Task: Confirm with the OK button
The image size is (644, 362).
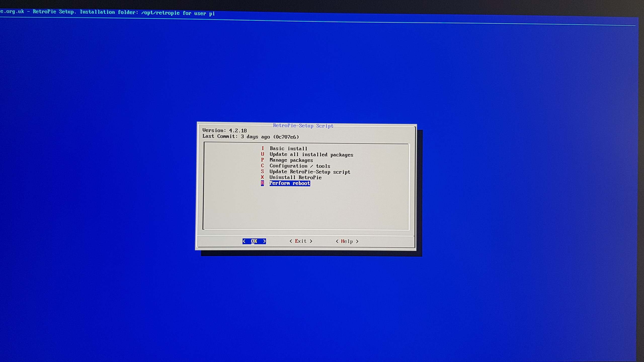Action: [x=254, y=241]
